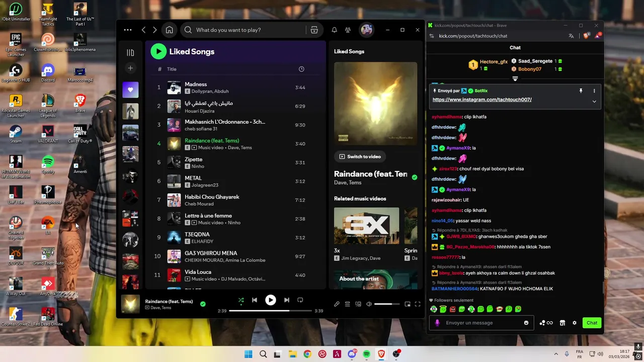
Task: Open Liked Songs heart in sidebar
Action: [x=130, y=89]
